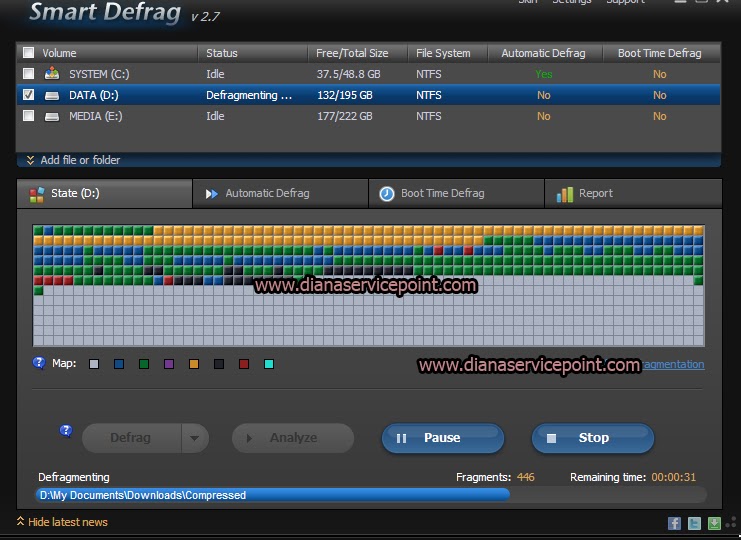Click the green map legend swatch
The image size is (741, 540).
[144, 364]
